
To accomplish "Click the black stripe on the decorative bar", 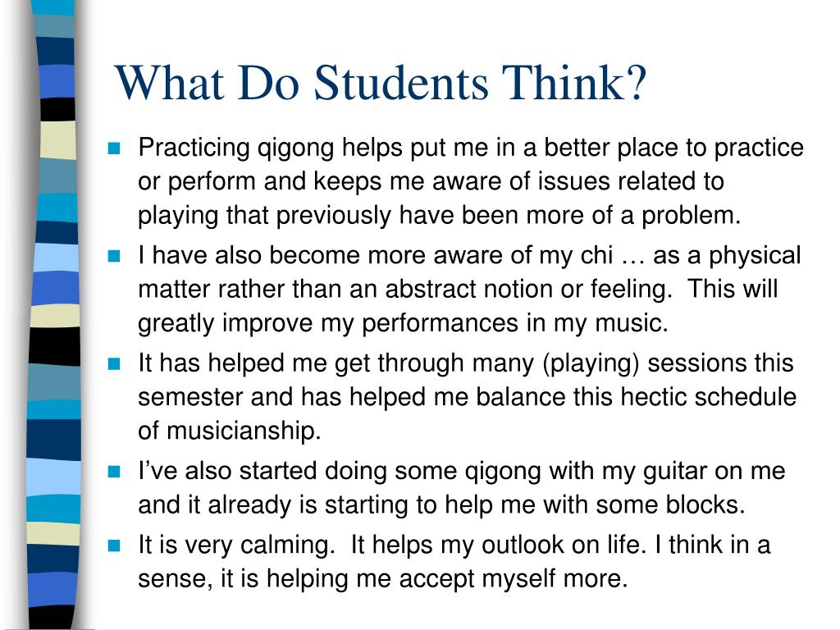I will tap(55, 347).
